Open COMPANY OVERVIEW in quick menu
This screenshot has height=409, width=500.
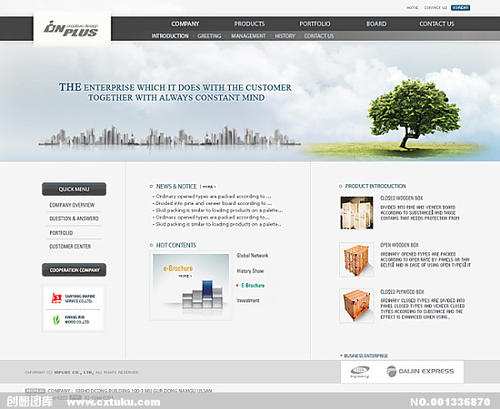click(72, 205)
